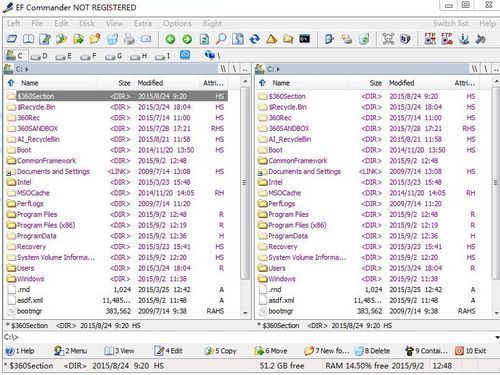The width and height of the screenshot is (500, 375).
Task: Click the green Forward navigation arrow
Action: pyautogui.click(x=187, y=39)
